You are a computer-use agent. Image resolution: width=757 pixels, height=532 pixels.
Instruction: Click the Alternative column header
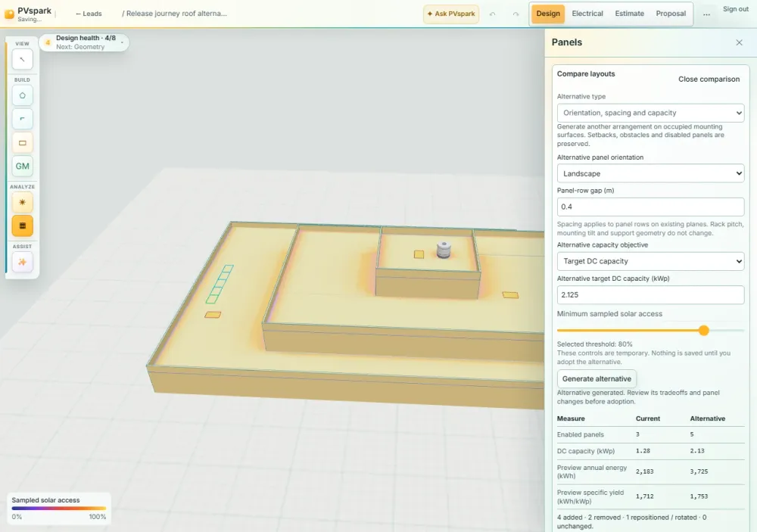pos(707,418)
